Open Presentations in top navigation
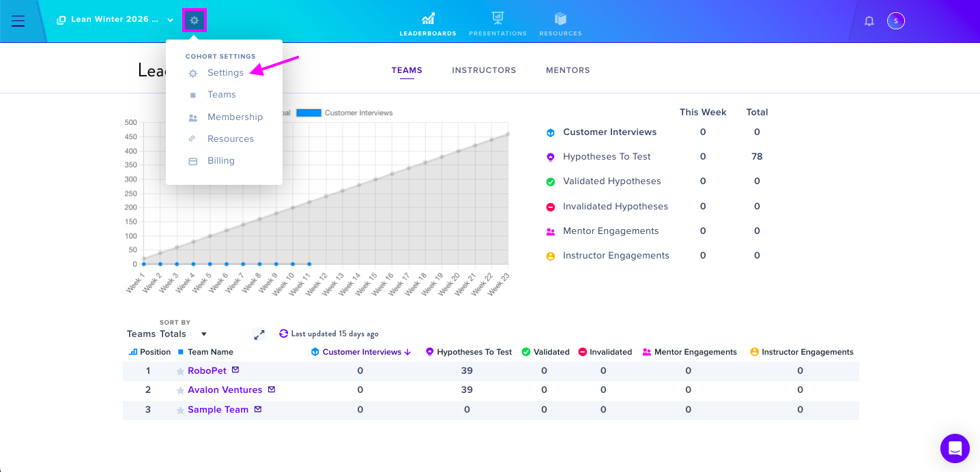 (498, 24)
